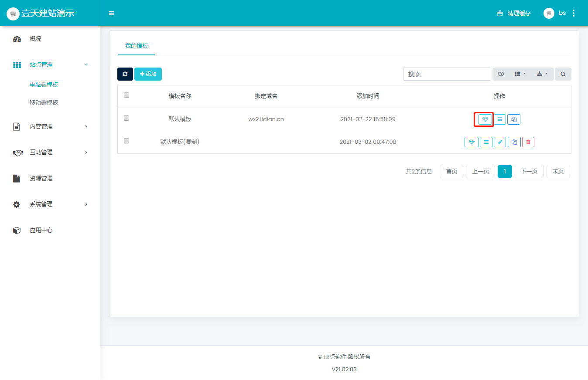Expand the 系统管理 menu chevron
This screenshot has height=380, width=588.
(x=86, y=204)
